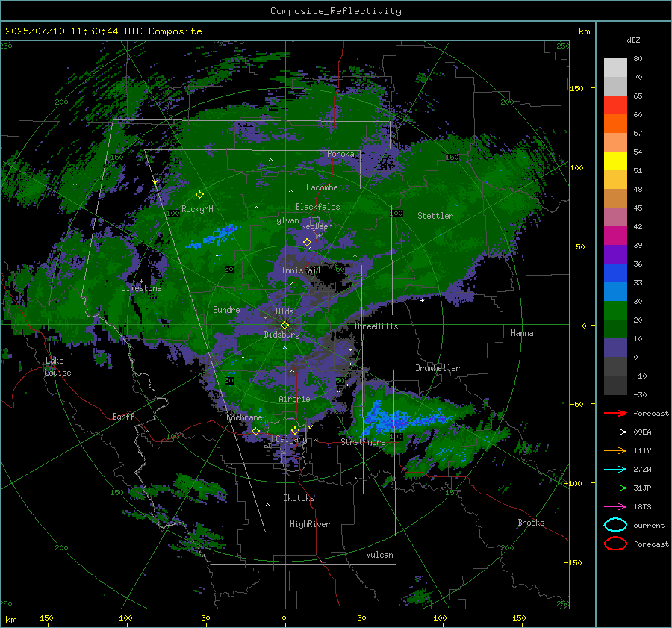Click the magenta 18TS arrow icon
This screenshot has height=628, width=672.
(x=615, y=506)
